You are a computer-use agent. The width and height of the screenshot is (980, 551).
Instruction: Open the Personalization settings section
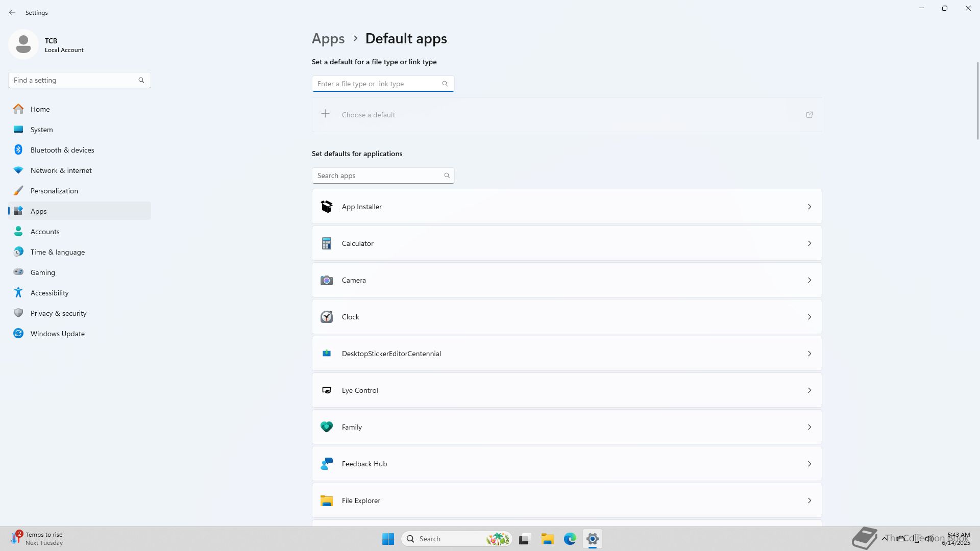[x=54, y=191]
